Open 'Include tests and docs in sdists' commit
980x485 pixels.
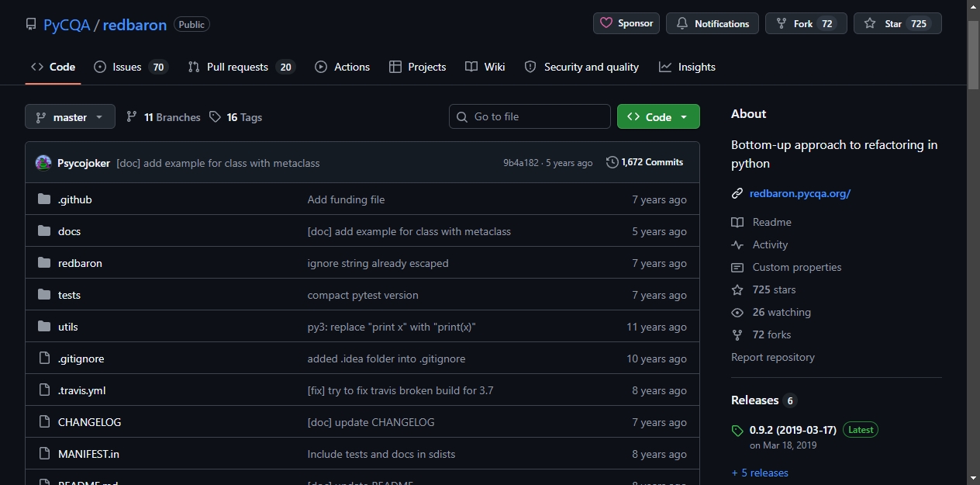(381, 454)
